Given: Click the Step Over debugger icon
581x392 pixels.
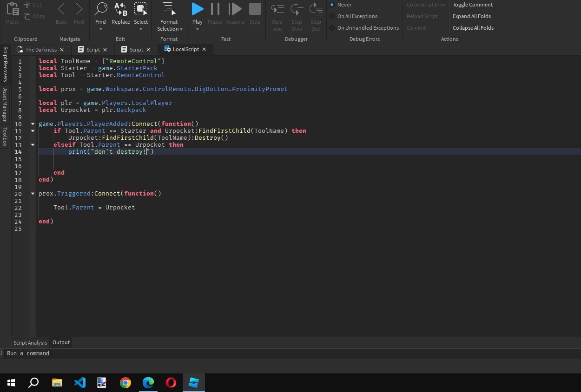Looking at the screenshot, I should point(297,8).
